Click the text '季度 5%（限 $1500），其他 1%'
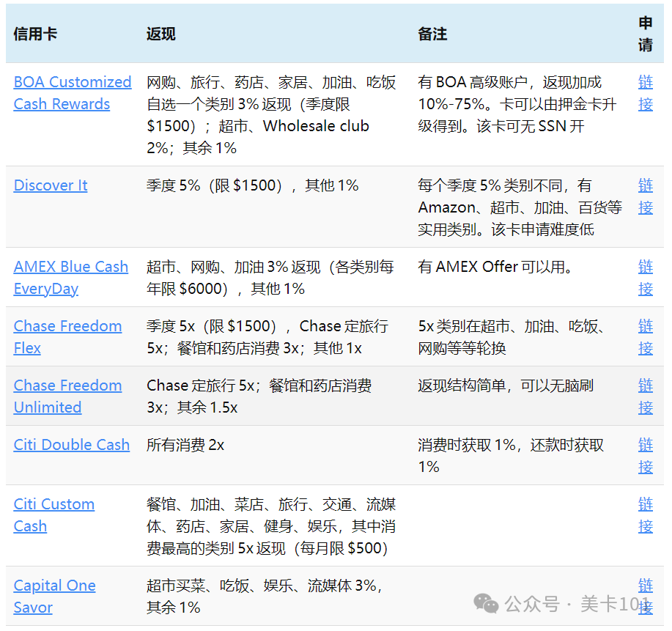 click(252, 185)
